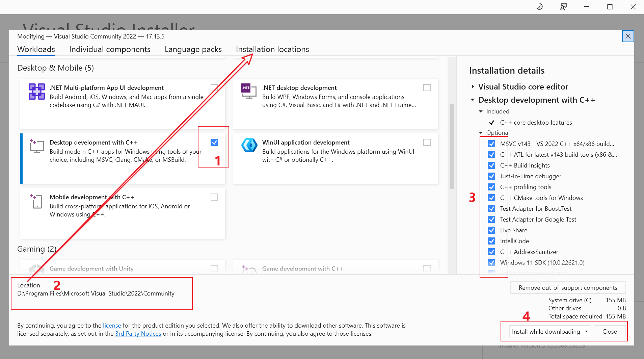Open the Install while downloading dropdown arrow
Image resolution: width=644 pixels, height=359 pixels.
click(x=587, y=332)
